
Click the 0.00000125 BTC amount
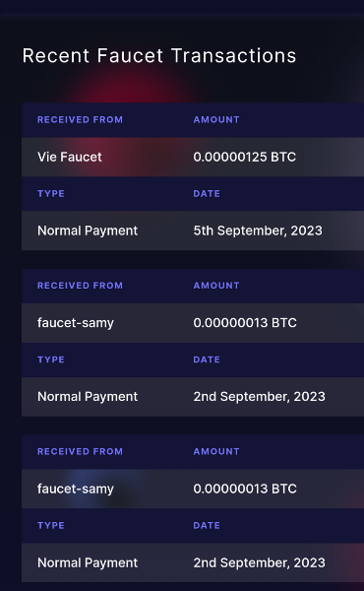click(245, 157)
